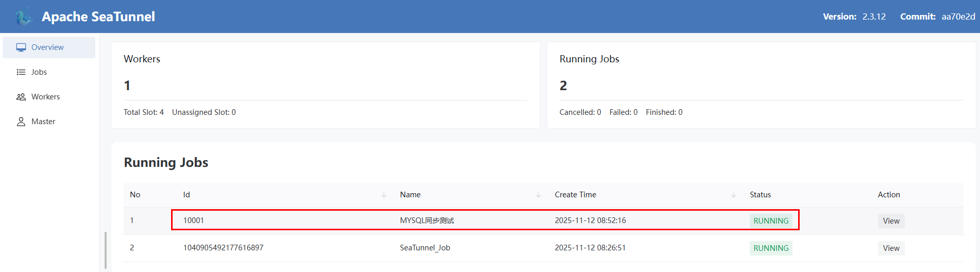Go to the Workers page
Screen dimensions: 980x272
(45, 97)
